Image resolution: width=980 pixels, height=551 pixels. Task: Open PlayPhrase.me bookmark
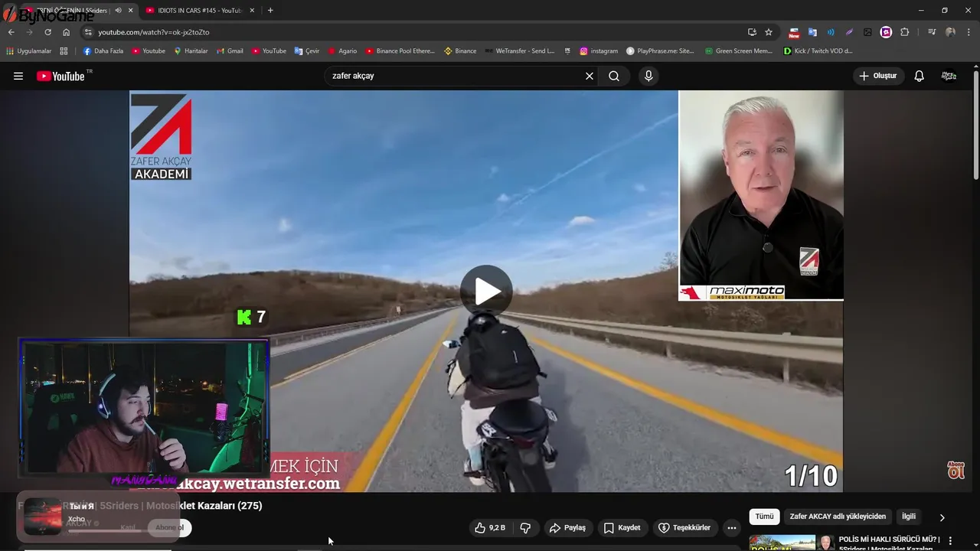(x=661, y=51)
